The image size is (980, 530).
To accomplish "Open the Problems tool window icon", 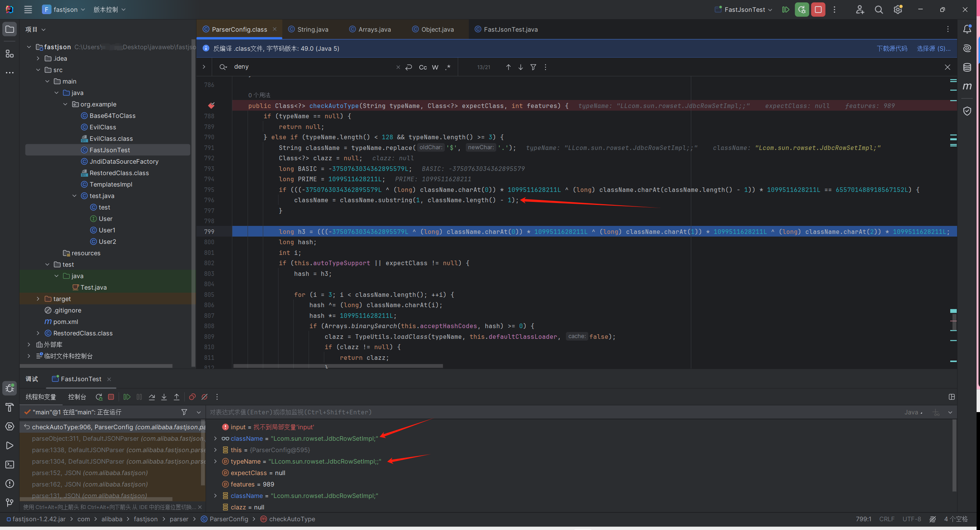I will (10, 484).
